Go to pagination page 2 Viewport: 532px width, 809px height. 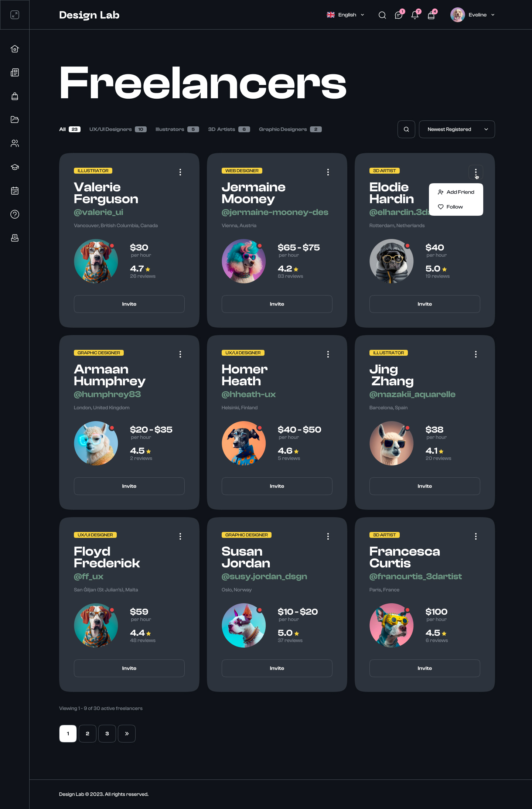88,734
